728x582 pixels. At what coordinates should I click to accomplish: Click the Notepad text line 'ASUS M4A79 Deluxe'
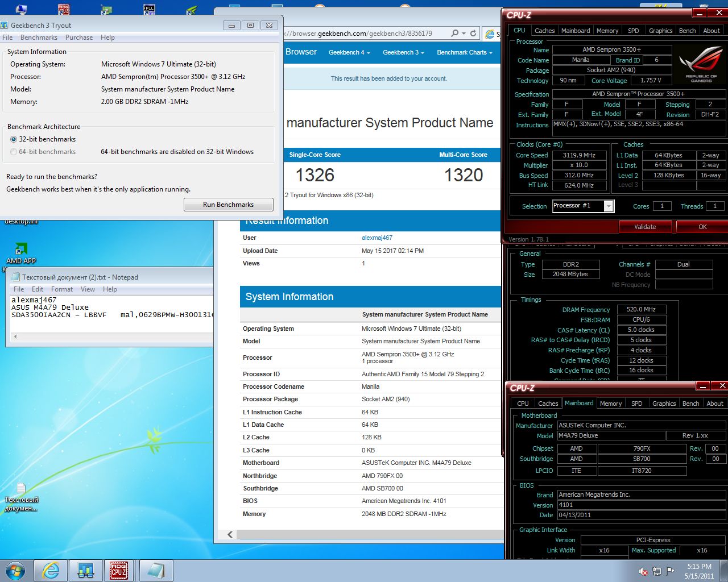coord(50,307)
